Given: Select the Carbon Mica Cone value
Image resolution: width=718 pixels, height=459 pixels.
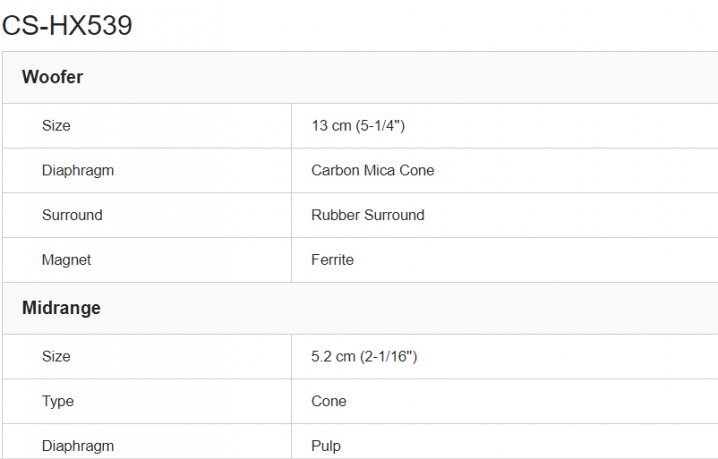Looking at the screenshot, I should point(373,170).
